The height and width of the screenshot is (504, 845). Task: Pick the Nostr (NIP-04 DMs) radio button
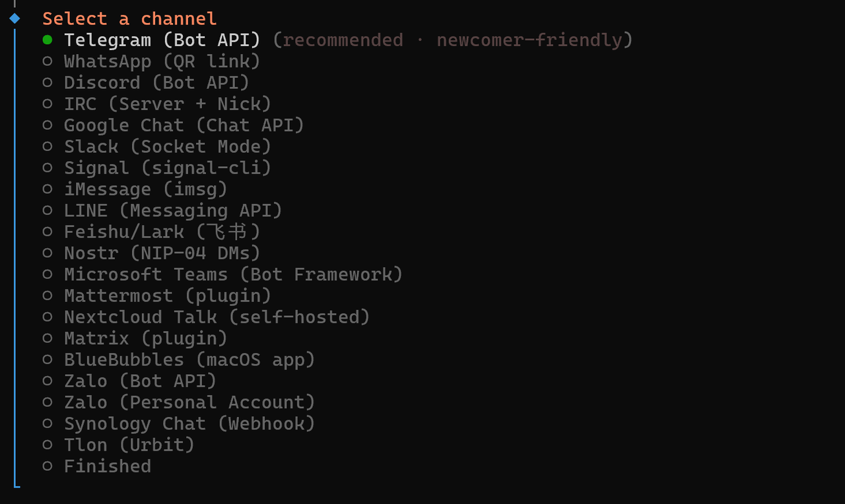[x=48, y=253]
